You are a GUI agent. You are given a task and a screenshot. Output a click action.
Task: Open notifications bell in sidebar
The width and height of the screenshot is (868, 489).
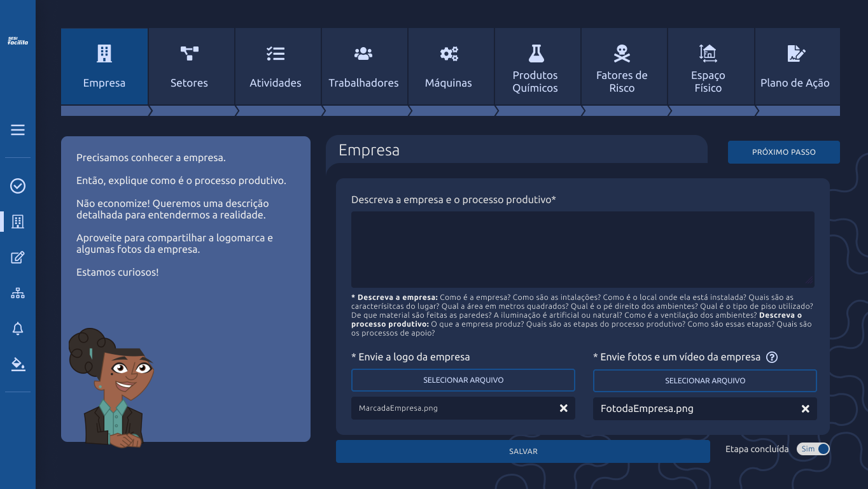tap(18, 329)
